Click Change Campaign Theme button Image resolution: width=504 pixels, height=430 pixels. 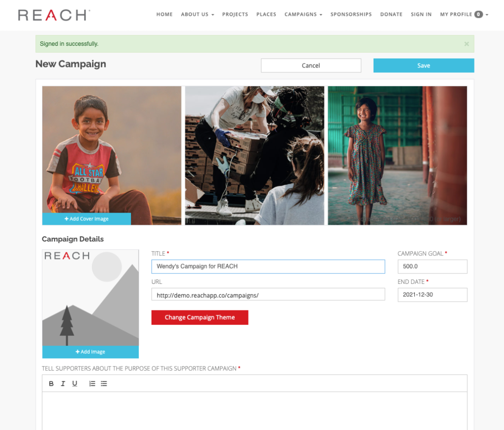pos(200,317)
